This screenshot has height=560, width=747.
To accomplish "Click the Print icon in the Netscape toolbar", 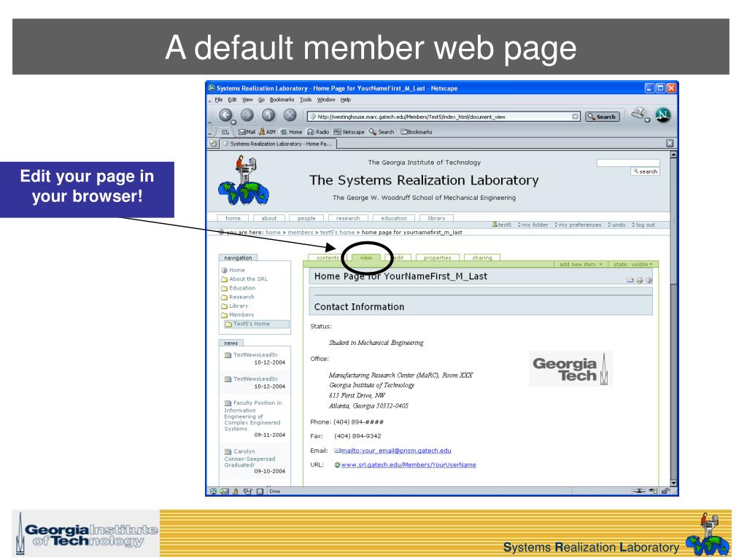I will [x=639, y=114].
